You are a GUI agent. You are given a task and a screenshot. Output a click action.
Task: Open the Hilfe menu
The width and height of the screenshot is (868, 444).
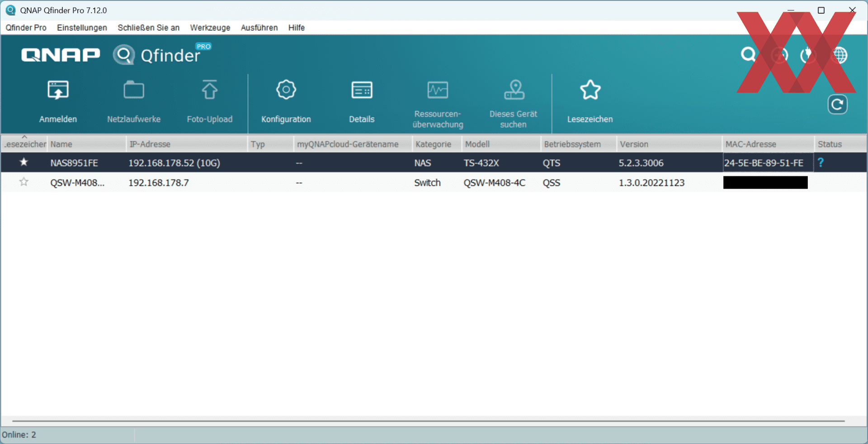pos(297,28)
